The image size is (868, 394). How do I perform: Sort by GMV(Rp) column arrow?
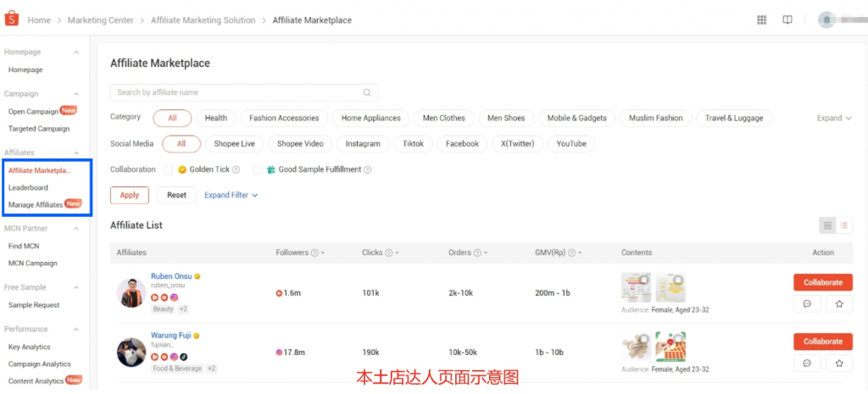click(x=581, y=252)
